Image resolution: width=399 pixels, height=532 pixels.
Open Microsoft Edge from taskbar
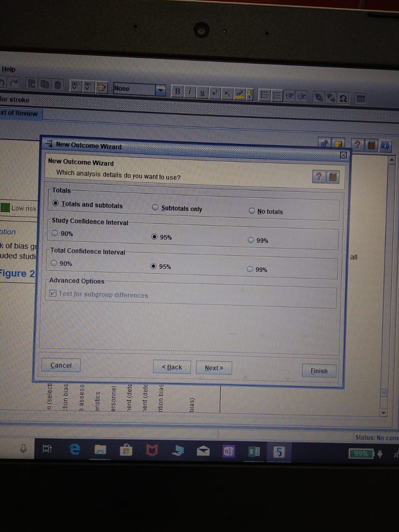point(75,449)
